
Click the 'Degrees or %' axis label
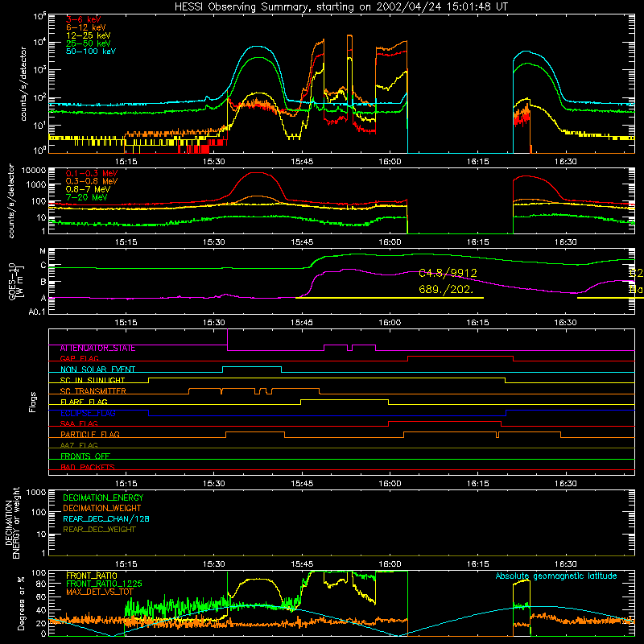click(21, 603)
